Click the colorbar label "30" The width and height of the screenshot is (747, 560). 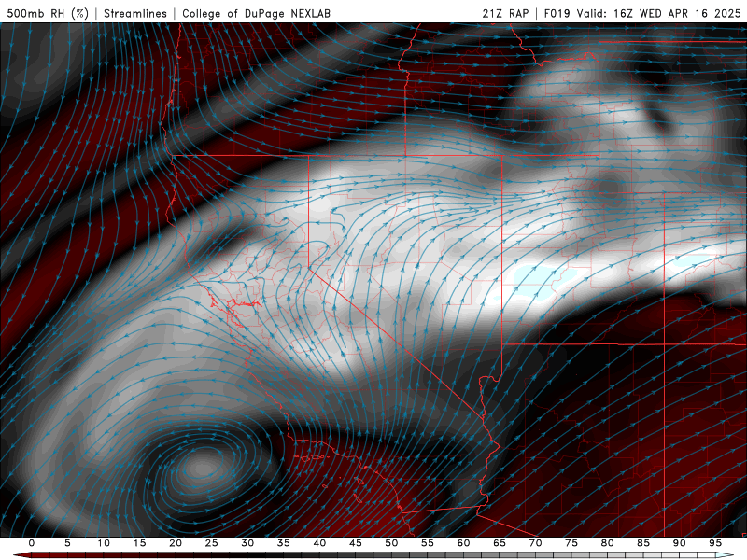[247, 543]
